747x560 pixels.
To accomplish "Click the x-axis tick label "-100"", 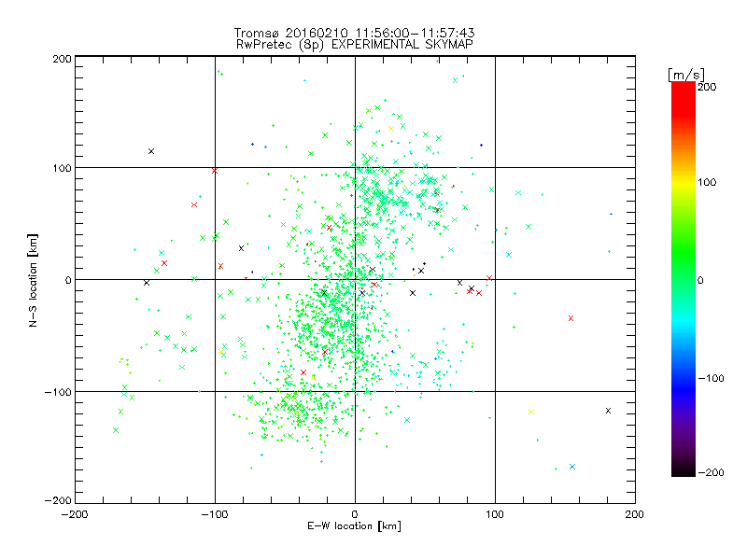I will click(x=215, y=514).
